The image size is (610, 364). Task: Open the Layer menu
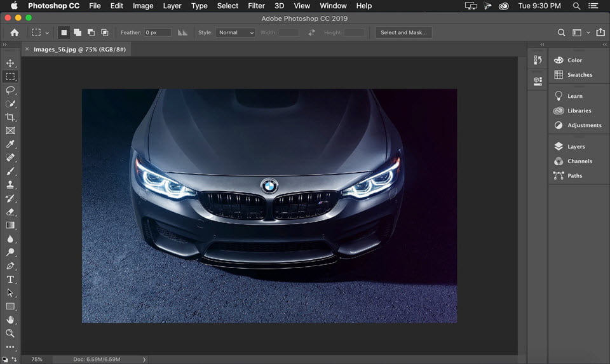(x=172, y=6)
